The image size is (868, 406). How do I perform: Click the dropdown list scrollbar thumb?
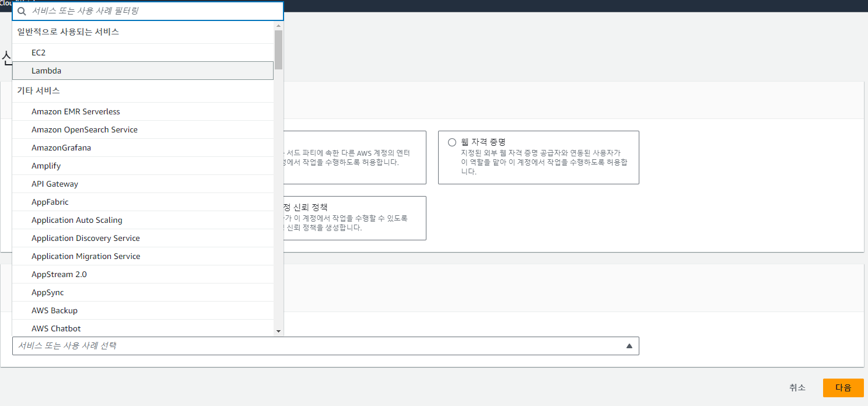(279, 50)
